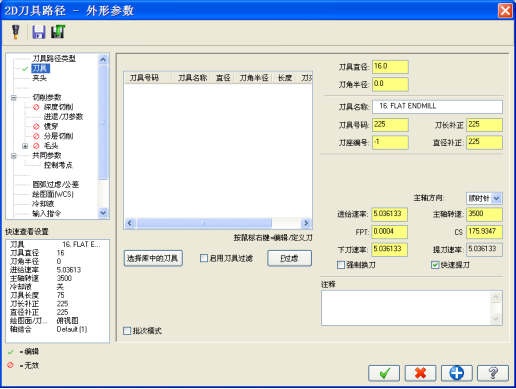Image resolution: width=516 pixels, height=389 pixels.
Task: Click the red disabled icon beside 毛头
Action: point(36,146)
